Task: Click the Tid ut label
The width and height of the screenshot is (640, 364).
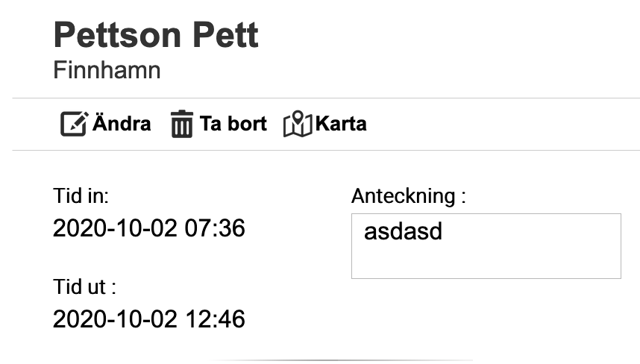Action: click(x=84, y=287)
